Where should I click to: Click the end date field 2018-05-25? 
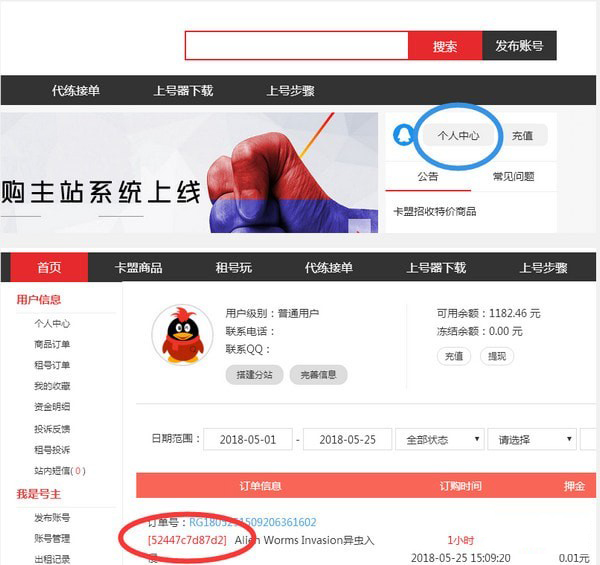click(x=347, y=439)
